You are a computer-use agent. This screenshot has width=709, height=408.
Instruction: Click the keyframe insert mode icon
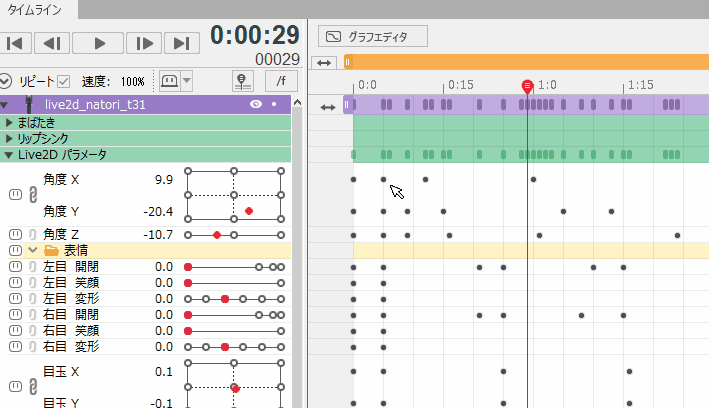pyautogui.click(x=170, y=81)
